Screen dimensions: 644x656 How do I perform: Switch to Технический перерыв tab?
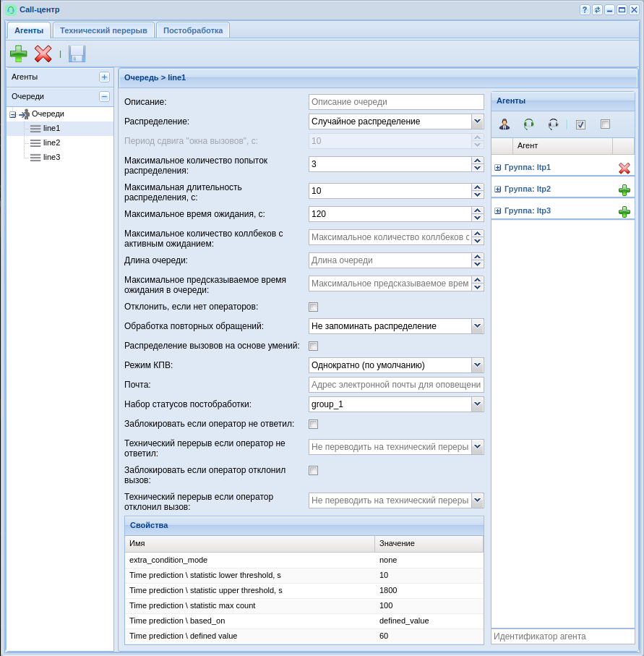(103, 30)
